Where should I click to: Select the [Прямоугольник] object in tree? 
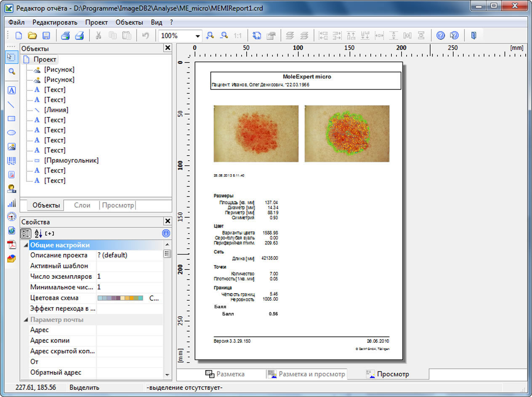pyautogui.click(x=71, y=160)
